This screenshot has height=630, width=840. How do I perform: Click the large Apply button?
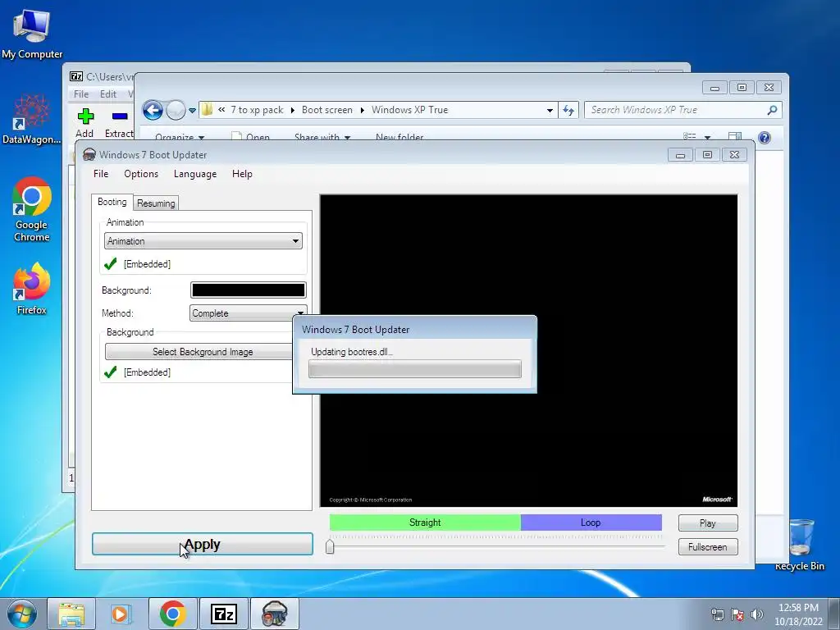pos(203,545)
